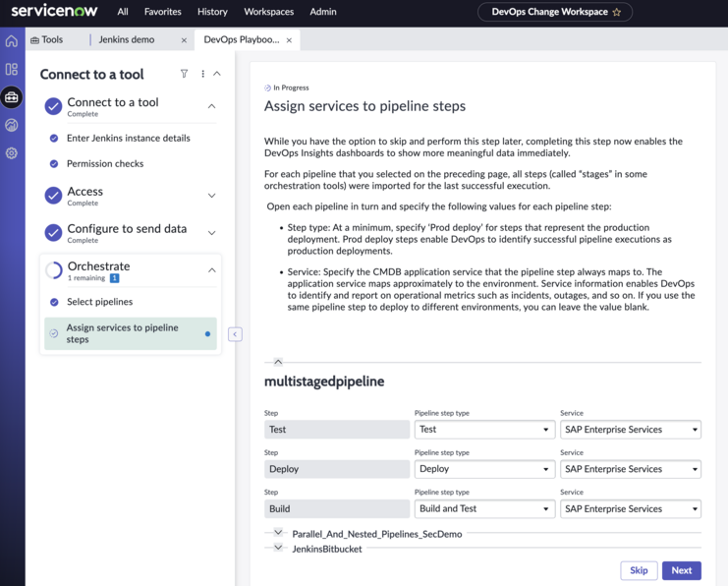The width and height of the screenshot is (728, 586).
Task: Collapse the side panel with the arrow button
Action: tap(235, 334)
